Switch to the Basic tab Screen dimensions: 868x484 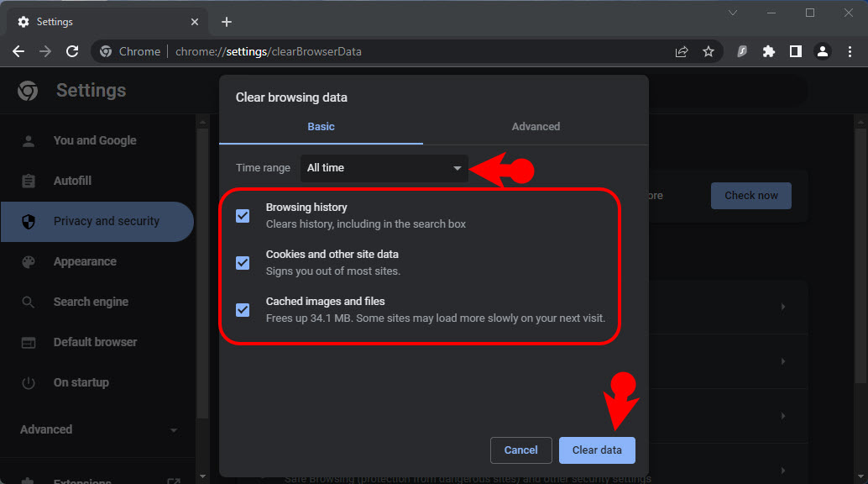pos(321,127)
